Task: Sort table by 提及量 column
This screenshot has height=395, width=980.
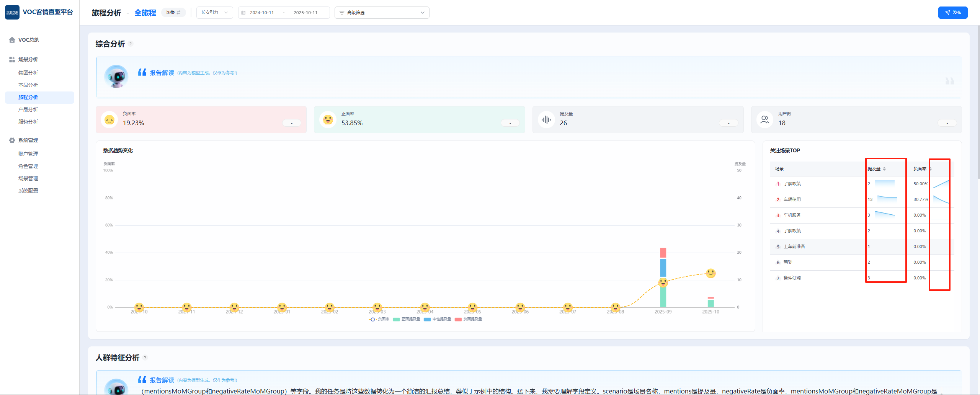Action: click(x=884, y=169)
